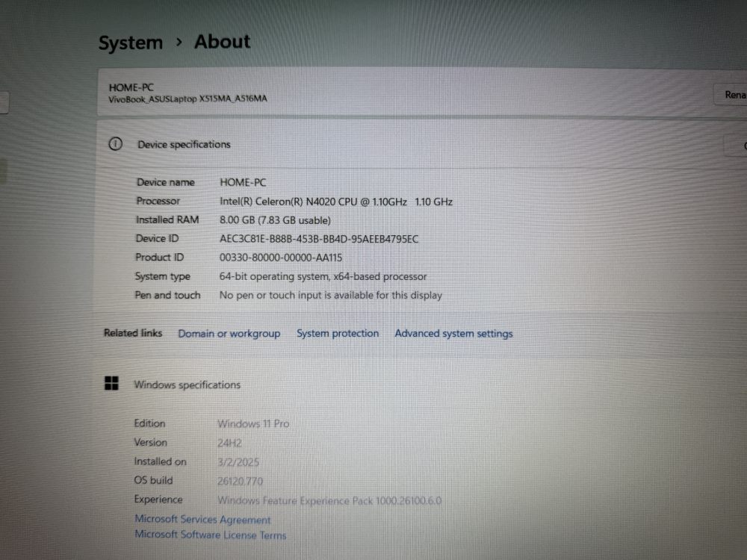
Task: Select the HOME-PC title in the top card
Action: [131, 87]
